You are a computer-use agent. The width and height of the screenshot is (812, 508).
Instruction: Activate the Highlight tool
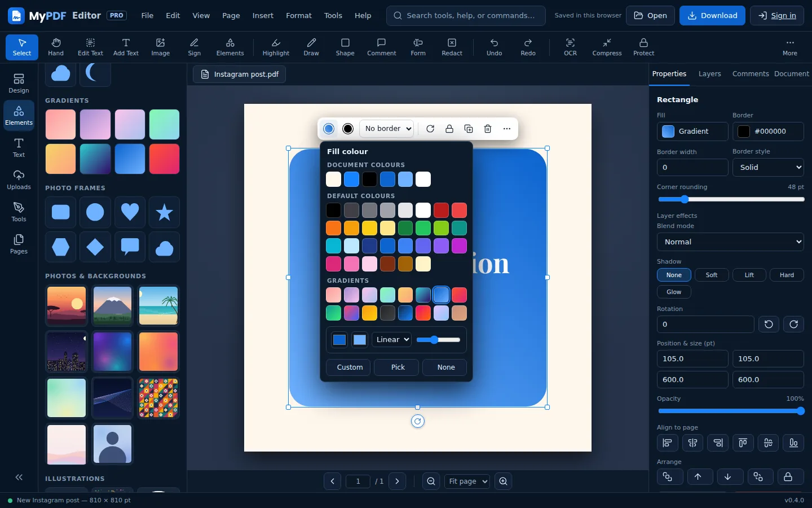276,47
